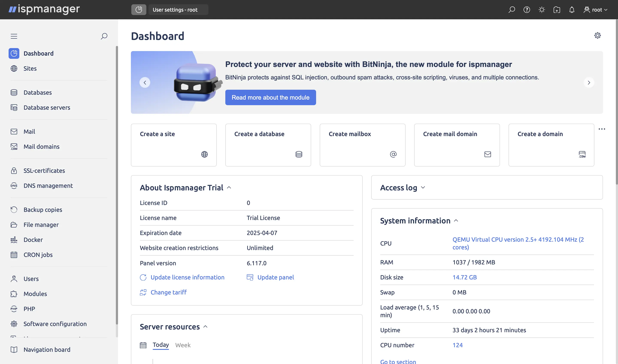
Task: Open the help icon in top bar
Action: click(x=527, y=10)
